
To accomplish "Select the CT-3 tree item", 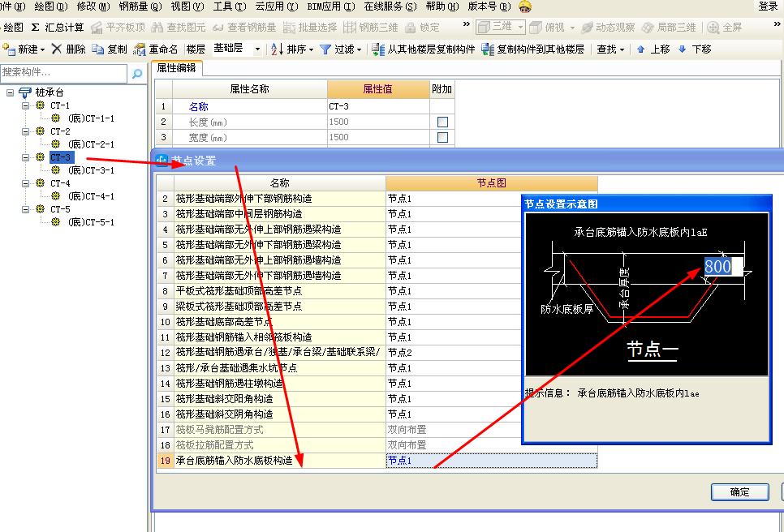I will [x=61, y=157].
